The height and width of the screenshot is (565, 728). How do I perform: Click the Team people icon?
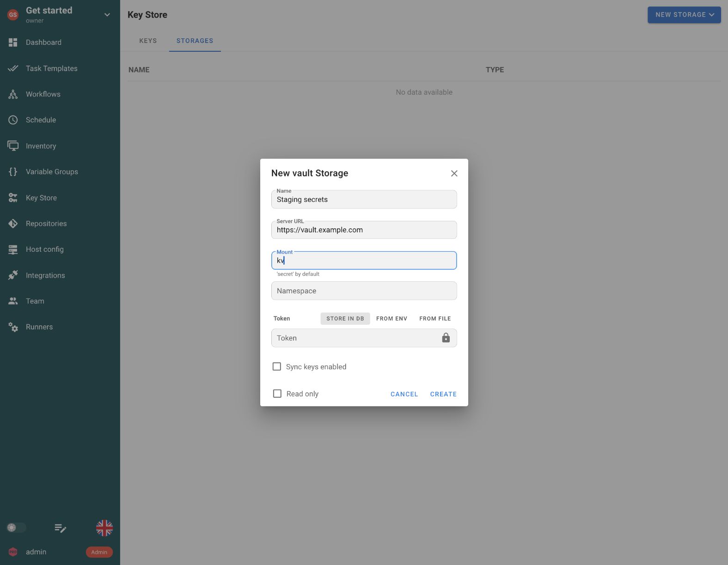(x=13, y=301)
